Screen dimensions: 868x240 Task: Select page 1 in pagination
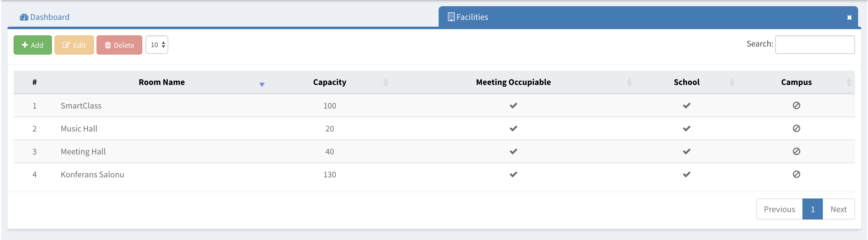click(x=812, y=209)
